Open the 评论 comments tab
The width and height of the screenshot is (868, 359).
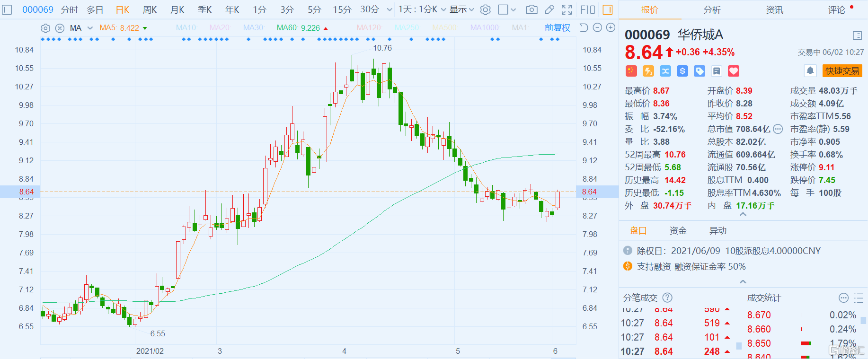click(837, 9)
